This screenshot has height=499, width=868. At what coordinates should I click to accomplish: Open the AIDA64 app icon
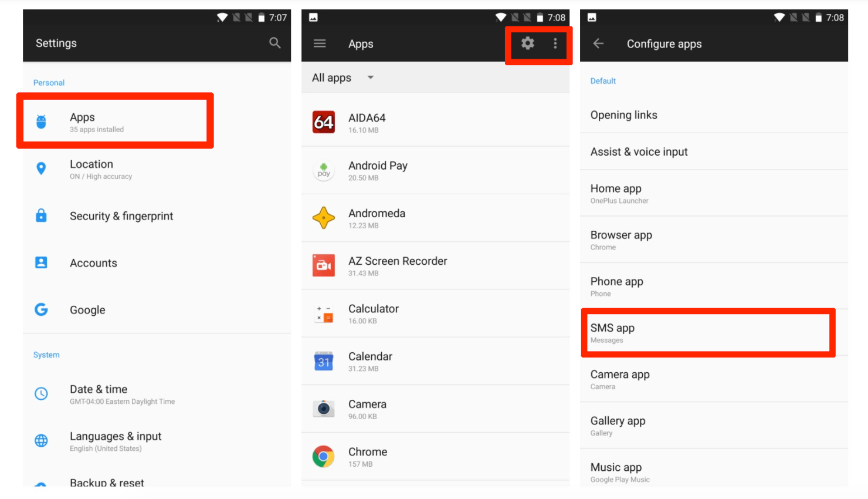323,122
